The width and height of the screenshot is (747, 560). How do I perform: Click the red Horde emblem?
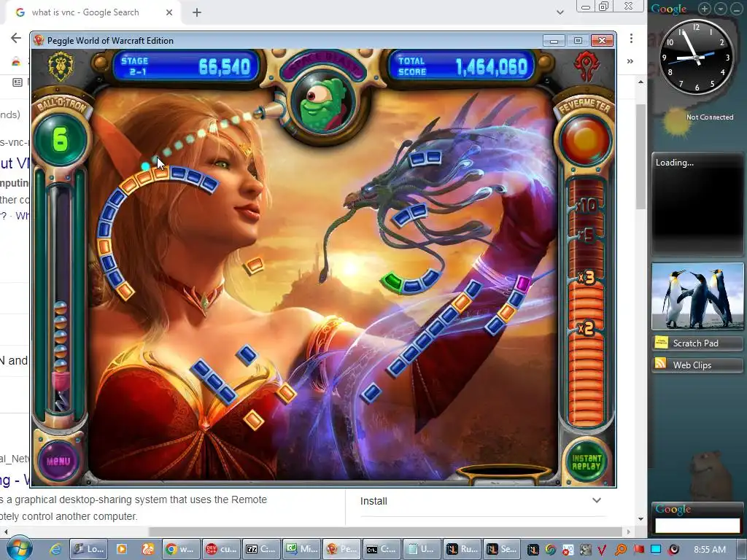click(587, 66)
